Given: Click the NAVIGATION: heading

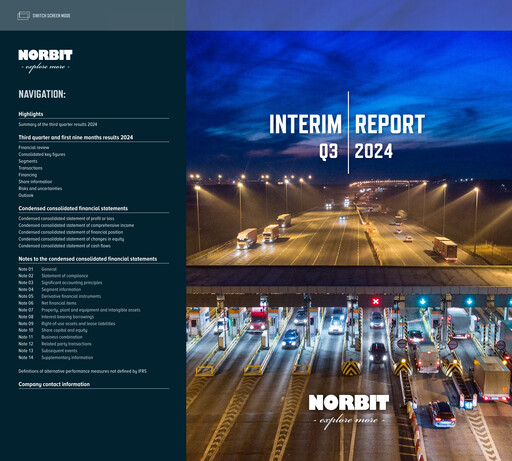Looking at the screenshot, I should click(x=42, y=94).
